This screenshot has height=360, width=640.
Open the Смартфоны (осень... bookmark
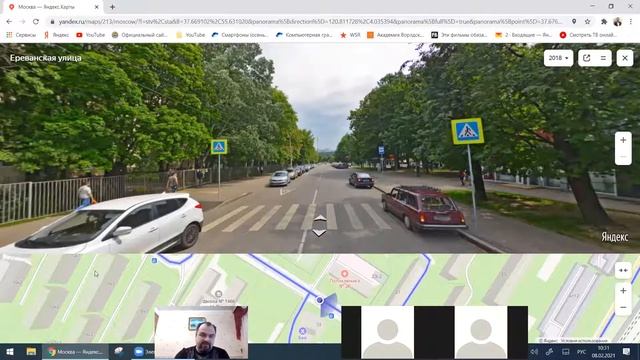point(240,35)
